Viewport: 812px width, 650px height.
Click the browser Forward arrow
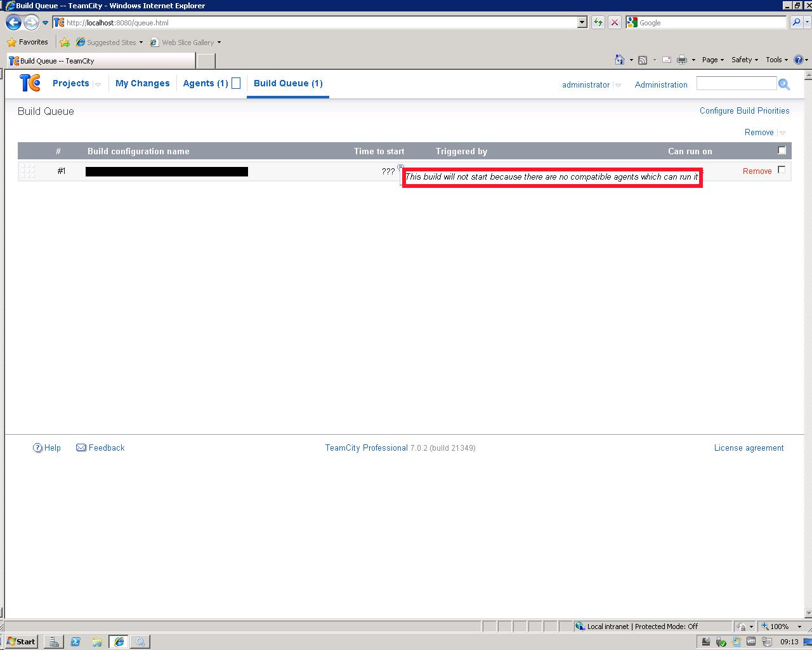pos(31,23)
